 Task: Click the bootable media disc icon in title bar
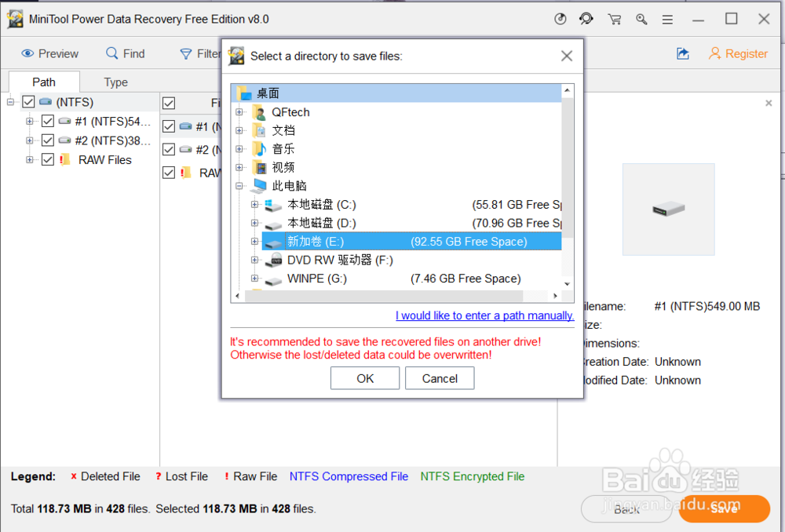(560, 19)
